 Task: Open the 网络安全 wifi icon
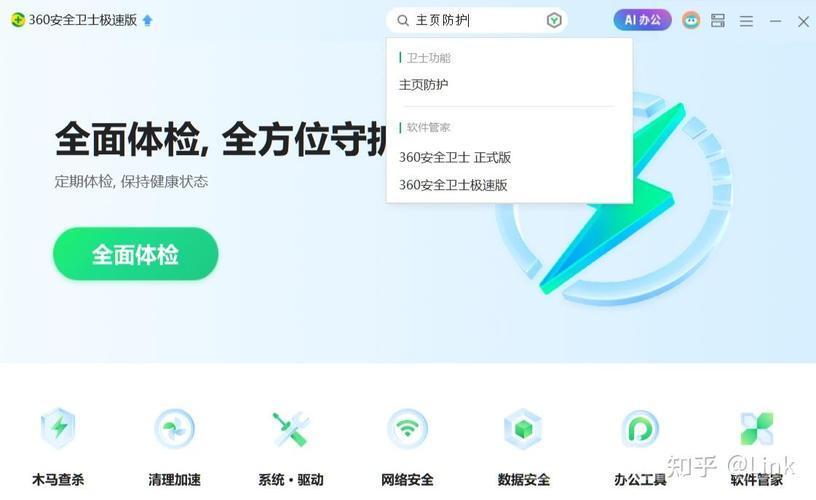point(407,429)
